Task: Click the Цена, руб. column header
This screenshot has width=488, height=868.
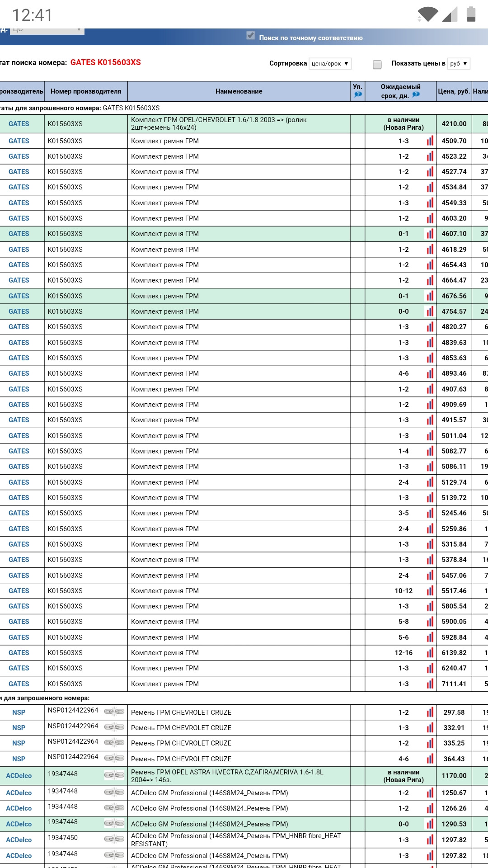Action: [454, 91]
